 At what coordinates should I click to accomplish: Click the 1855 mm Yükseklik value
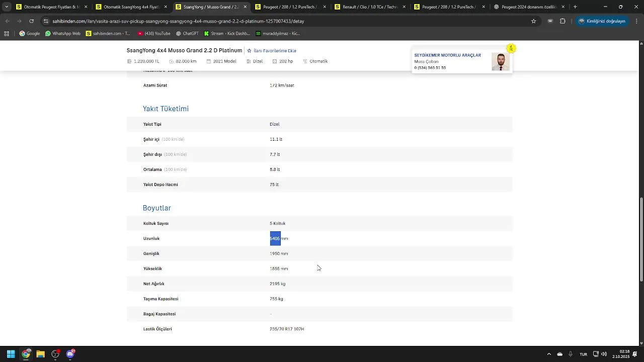pyautogui.click(x=279, y=269)
